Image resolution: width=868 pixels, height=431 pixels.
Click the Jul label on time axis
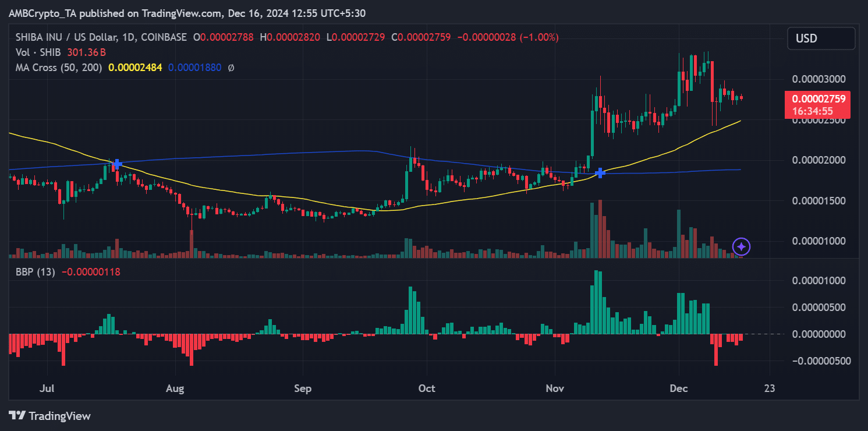point(48,388)
